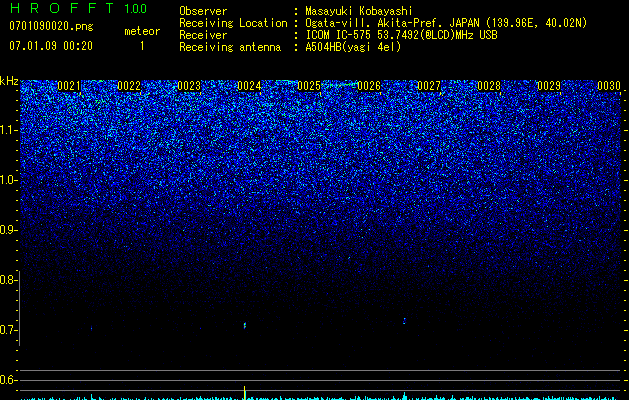Click the kHz axis unit label

9,81
